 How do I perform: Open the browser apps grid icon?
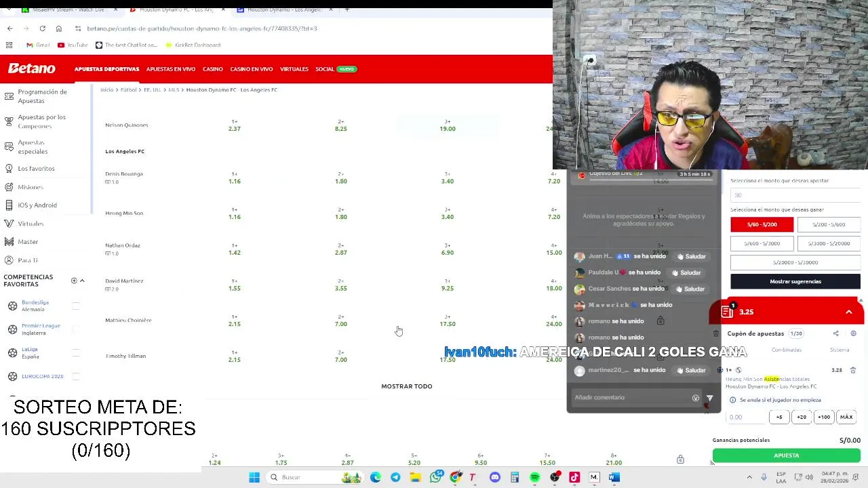[9, 45]
